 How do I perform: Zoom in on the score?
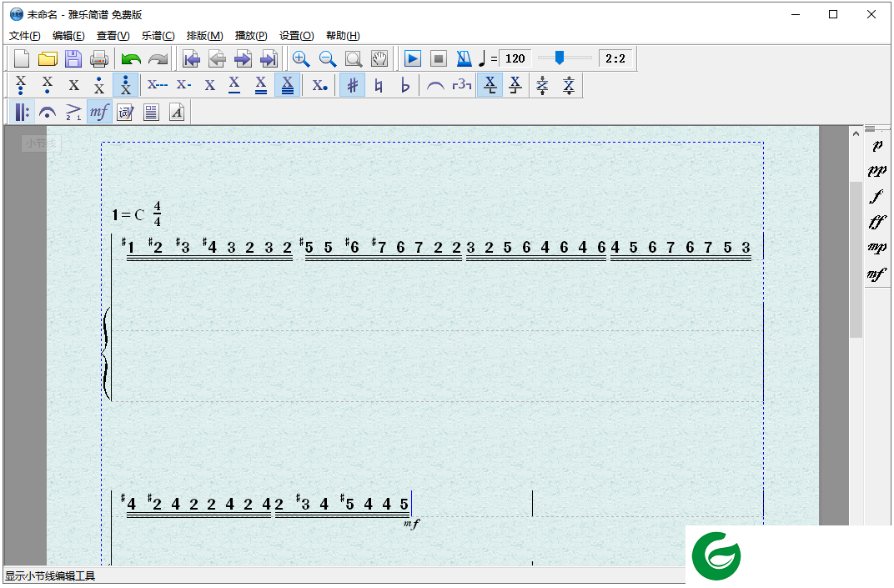[301, 58]
